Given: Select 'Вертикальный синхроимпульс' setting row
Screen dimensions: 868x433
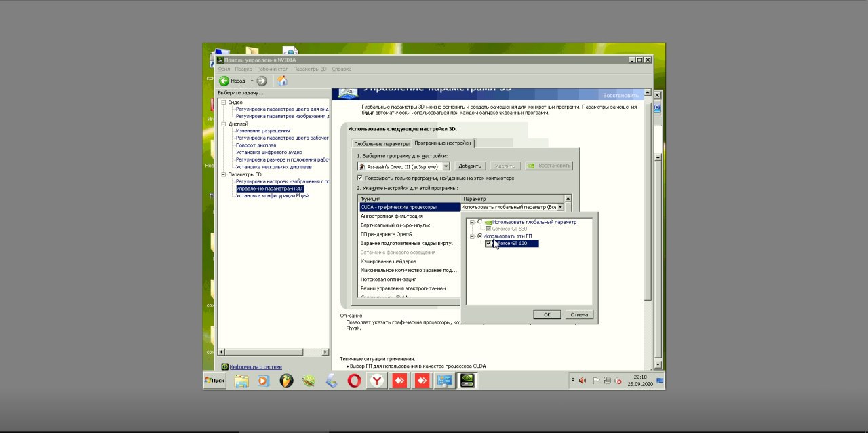Looking at the screenshot, I should pyautogui.click(x=410, y=225).
